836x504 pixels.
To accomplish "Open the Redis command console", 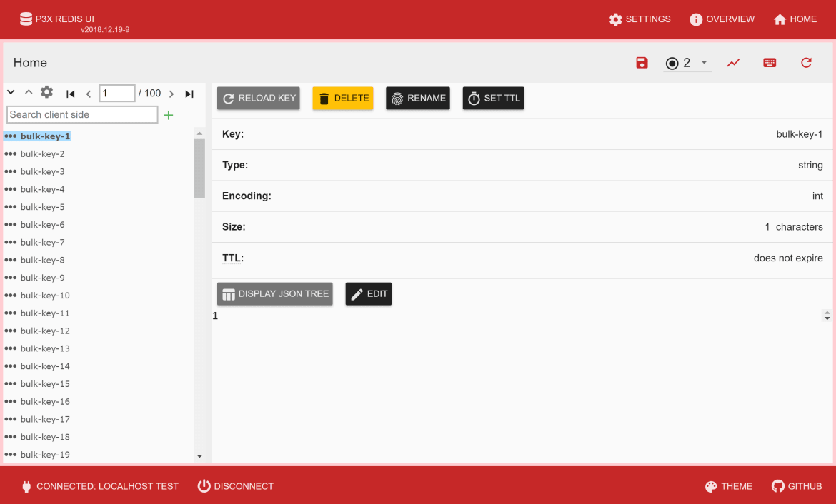I will pos(770,63).
